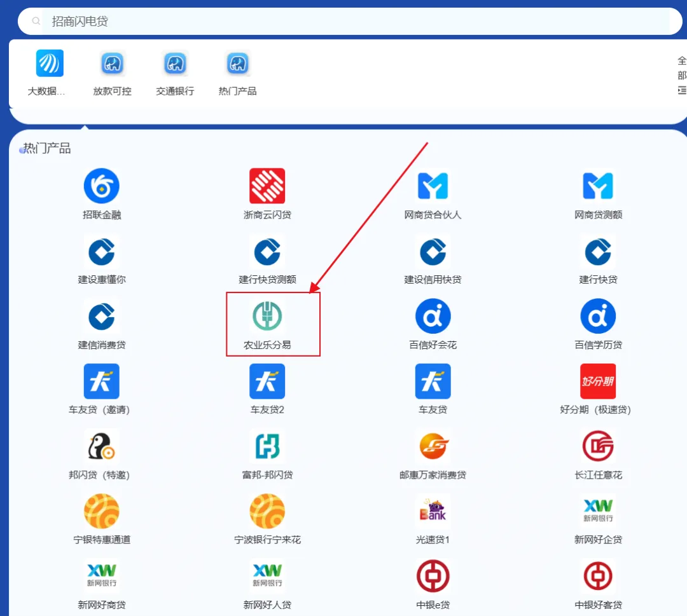Image resolution: width=687 pixels, height=616 pixels.
Task: Expand the 全部 categories list
Action: click(682, 75)
